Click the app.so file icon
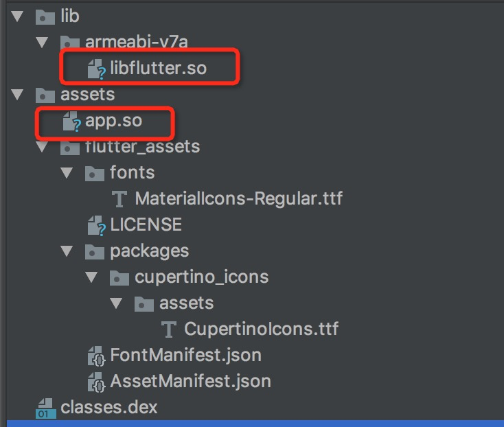The image size is (504, 427). [71, 122]
